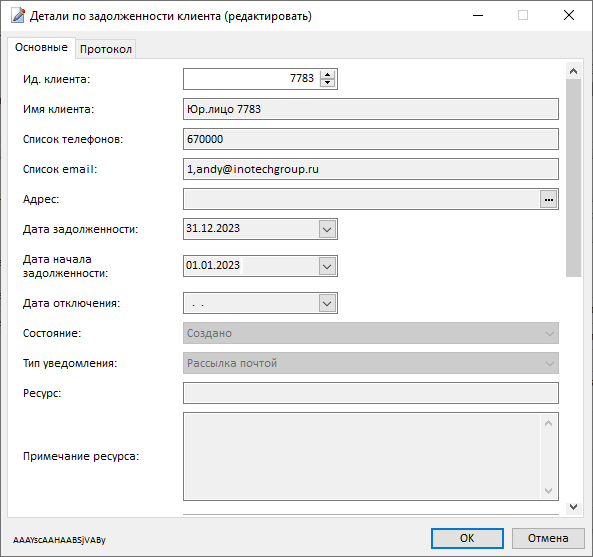Open the Состояние dropdown arrow

(x=550, y=334)
